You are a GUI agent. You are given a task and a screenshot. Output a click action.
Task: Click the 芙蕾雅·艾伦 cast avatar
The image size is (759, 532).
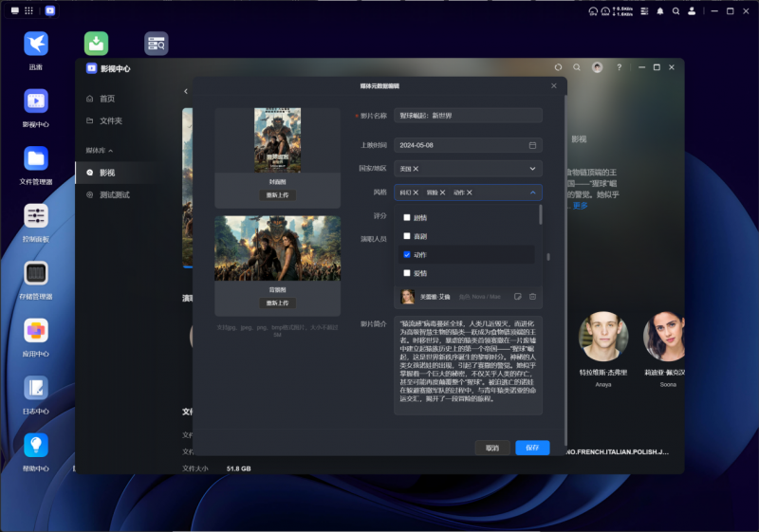(x=407, y=297)
